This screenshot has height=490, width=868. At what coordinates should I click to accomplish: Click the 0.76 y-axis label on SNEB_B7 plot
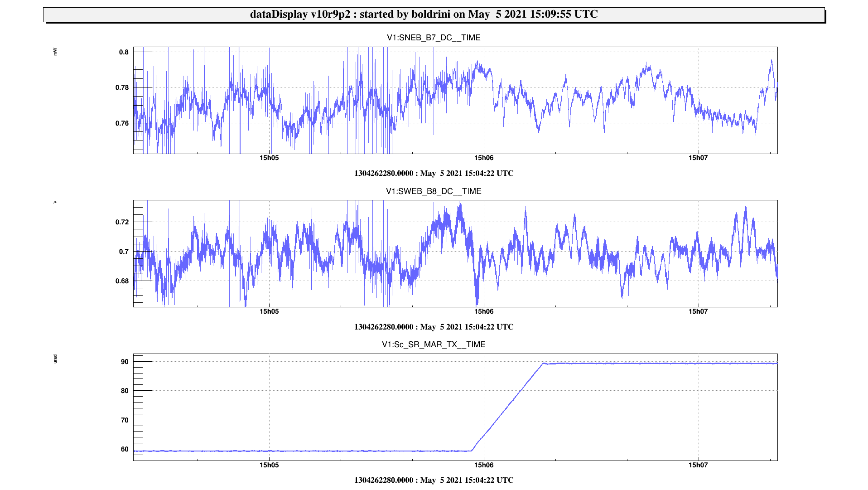pyautogui.click(x=122, y=123)
